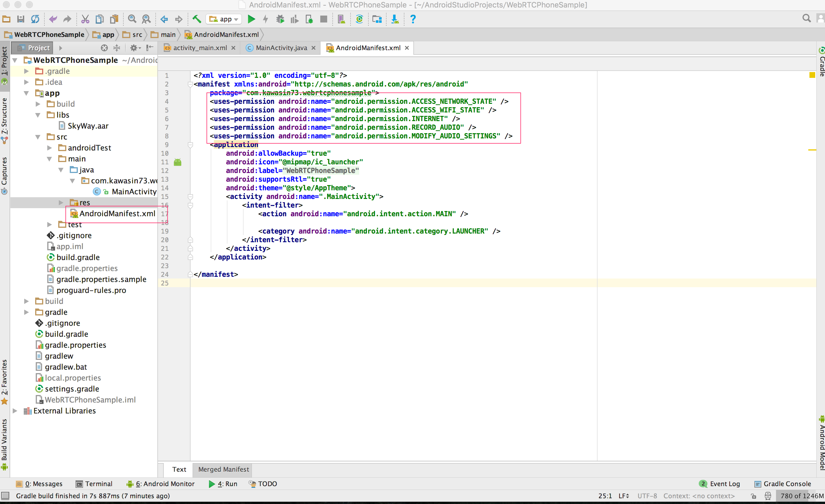Switch to the Merged Manifest tab
Screen dimensions: 825x504
point(223,469)
